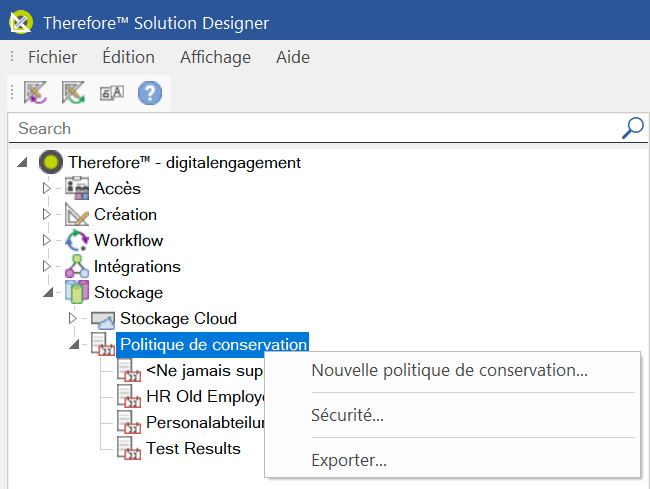The width and height of the screenshot is (650, 489).
Task: Collapse the Stockage tree node
Action: pyautogui.click(x=46, y=292)
